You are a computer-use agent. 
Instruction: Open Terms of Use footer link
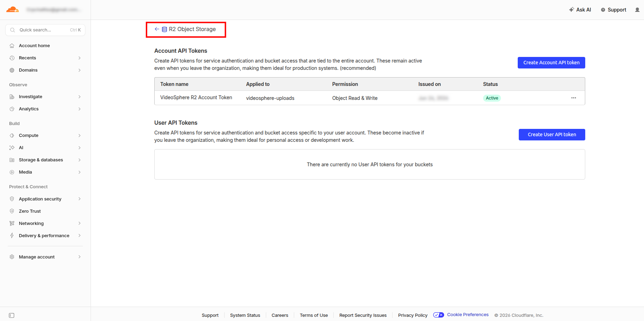tap(314, 315)
